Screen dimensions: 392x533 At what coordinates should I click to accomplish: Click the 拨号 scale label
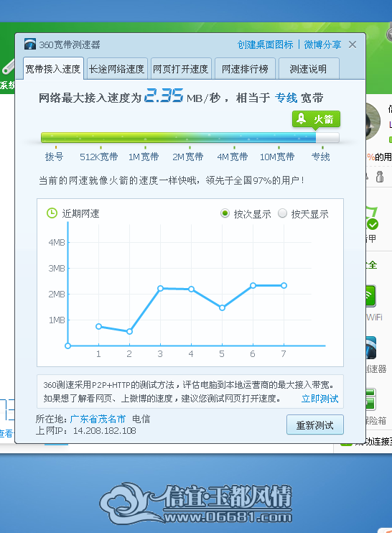tap(55, 157)
